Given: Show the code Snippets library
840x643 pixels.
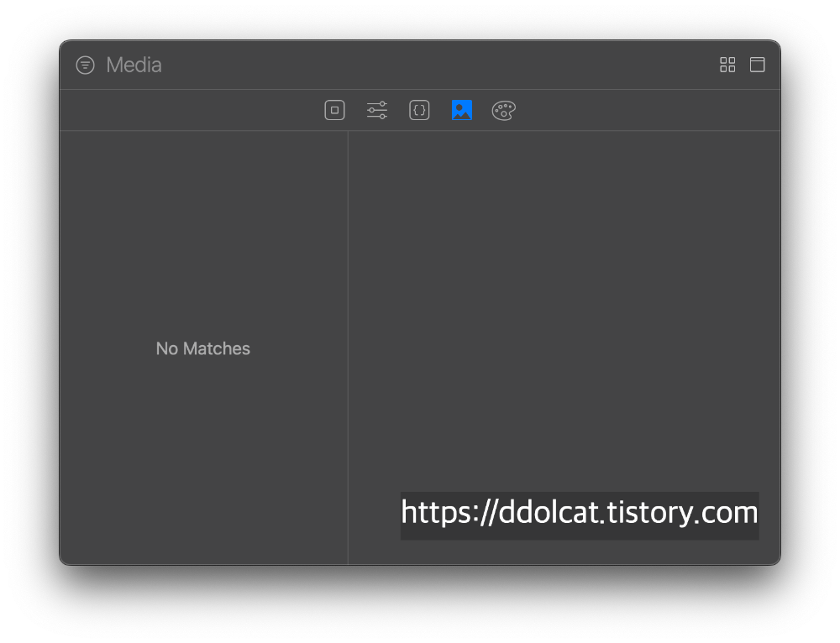Looking at the screenshot, I should coord(419,110).
